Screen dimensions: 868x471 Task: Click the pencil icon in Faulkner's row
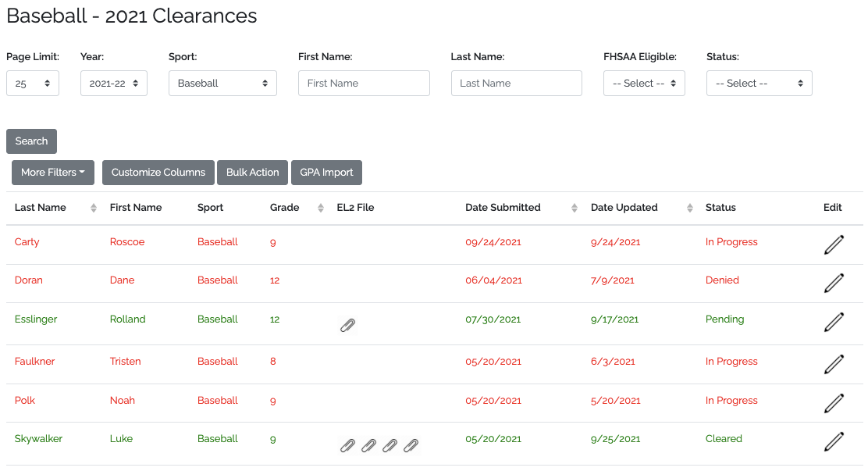[834, 364]
